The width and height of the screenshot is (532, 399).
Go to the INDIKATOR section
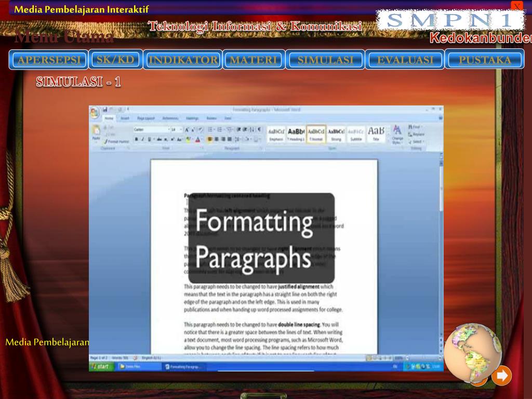[x=183, y=60]
